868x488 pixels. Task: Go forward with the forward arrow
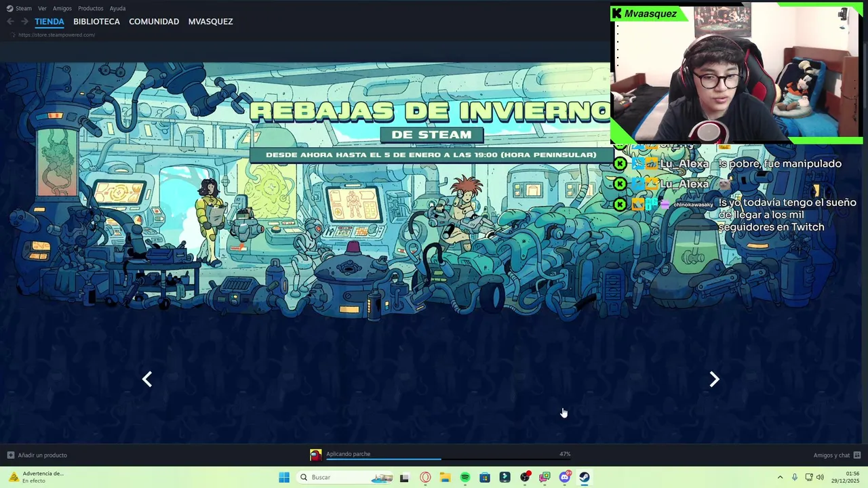point(24,22)
